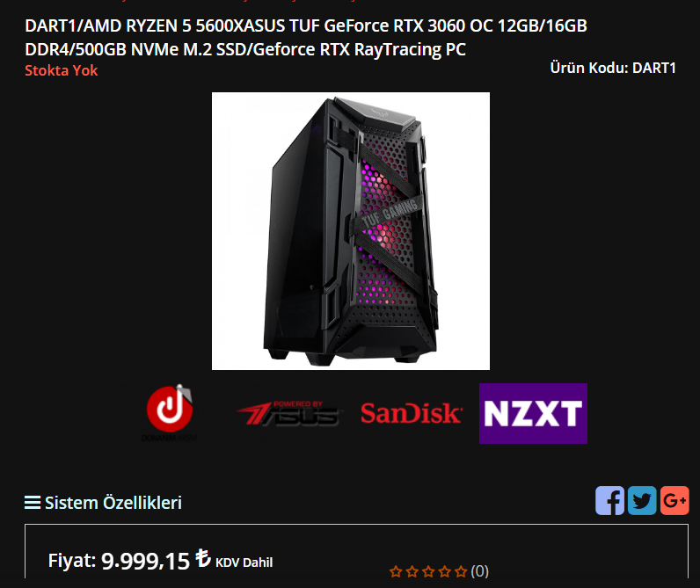Click the SanDisk brand logo
Screen dimensions: 700x588
coord(412,413)
